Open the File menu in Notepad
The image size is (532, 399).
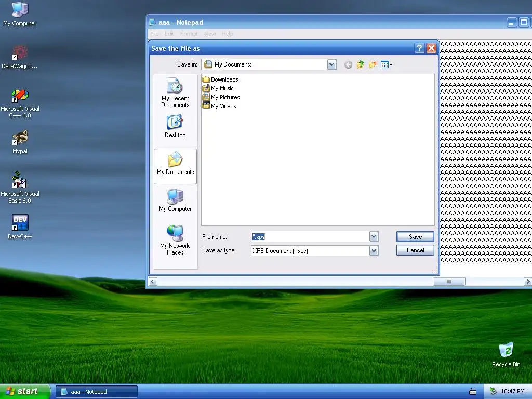[154, 34]
